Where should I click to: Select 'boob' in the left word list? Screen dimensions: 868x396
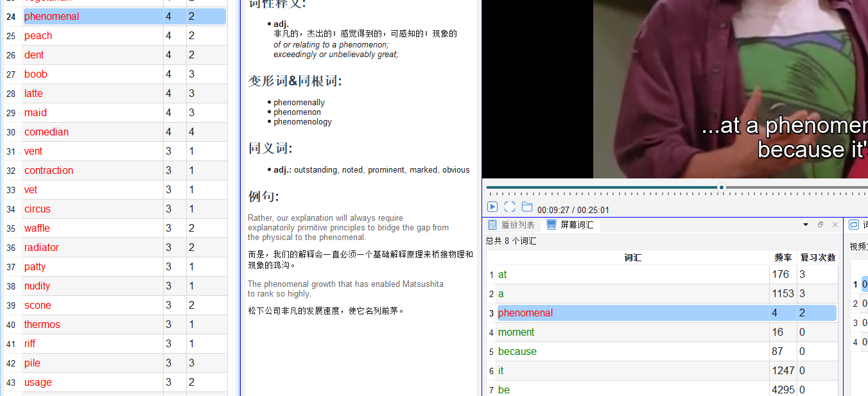pos(36,74)
